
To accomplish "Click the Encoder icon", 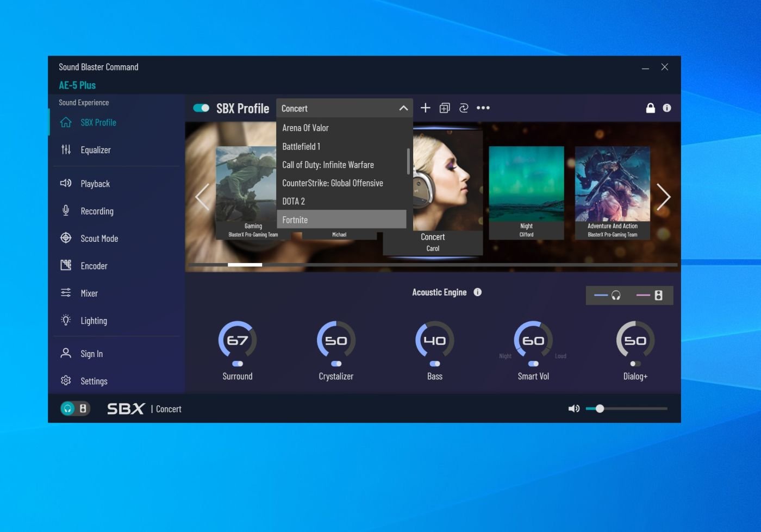I will pyautogui.click(x=66, y=265).
